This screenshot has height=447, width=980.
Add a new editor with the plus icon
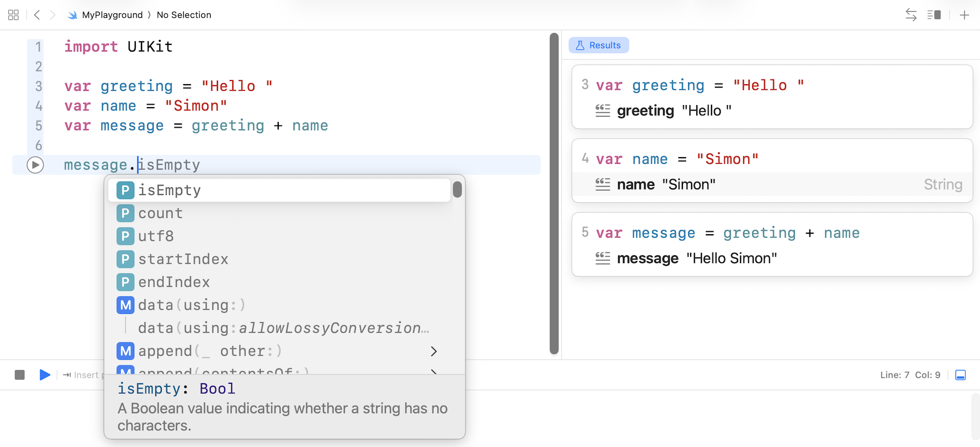tap(964, 15)
